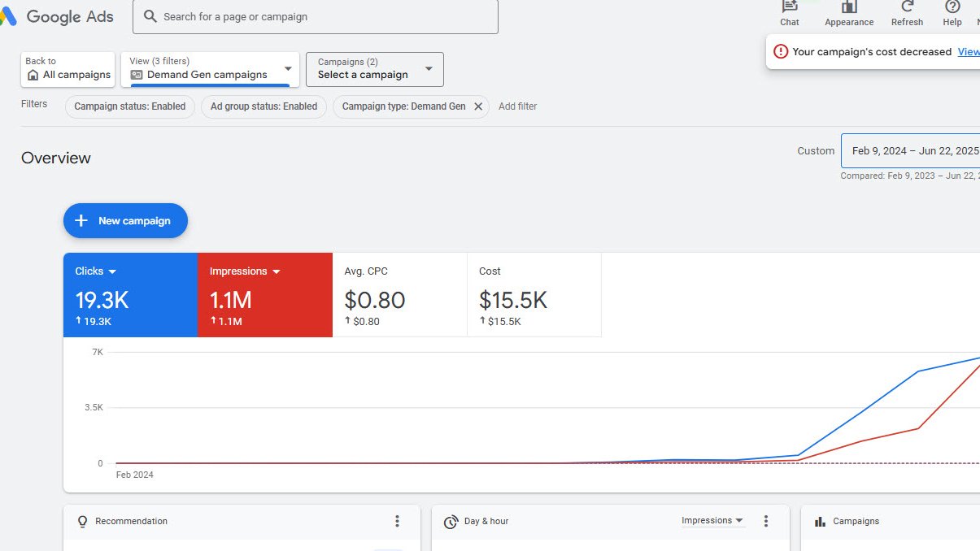This screenshot has width=980, height=551.
Task: Click the Add filter option
Action: tap(517, 106)
